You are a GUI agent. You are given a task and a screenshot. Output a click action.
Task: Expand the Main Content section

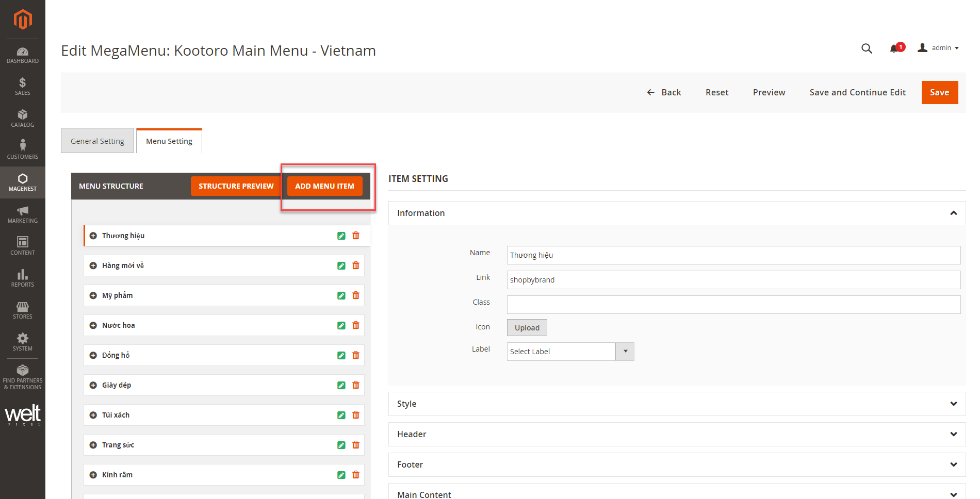coord(677,492)
